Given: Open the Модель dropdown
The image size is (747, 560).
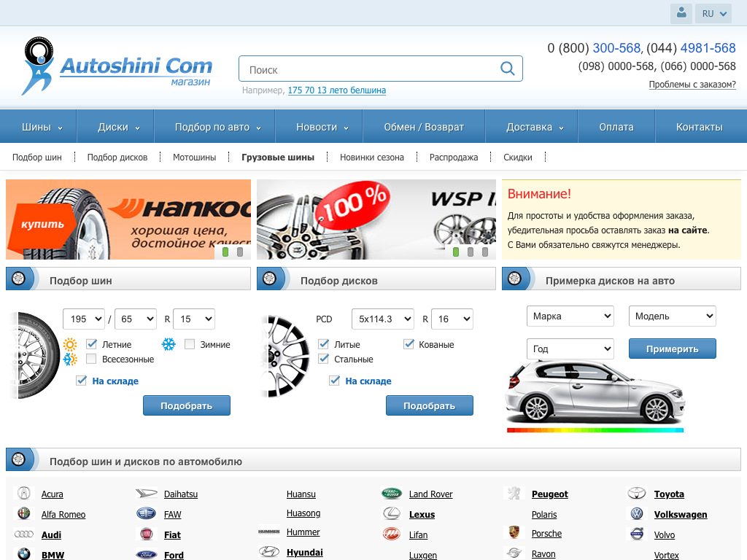Looking at the screenshot, I should (672, 316).
